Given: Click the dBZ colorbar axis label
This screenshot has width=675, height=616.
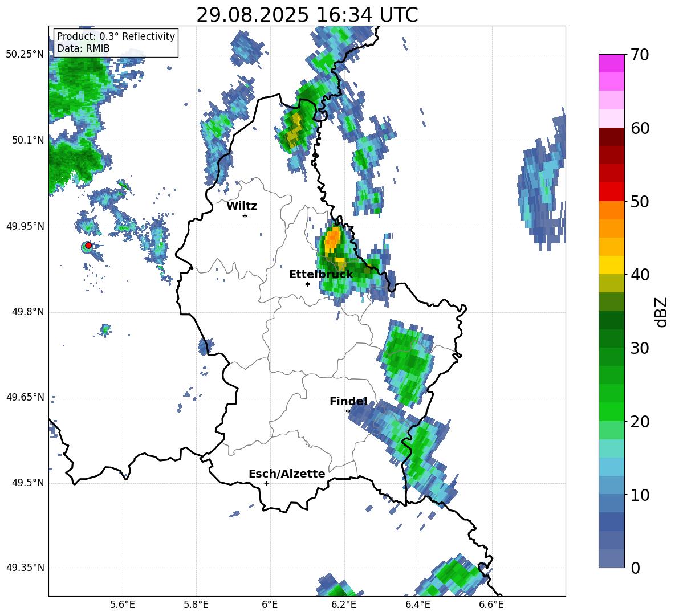Looking at the screenshot, I should [661, 312].
